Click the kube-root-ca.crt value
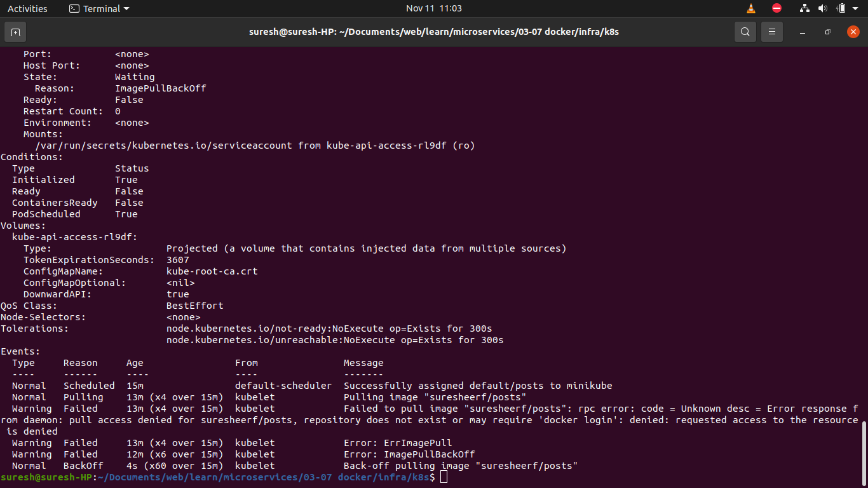868x488 pixels. pos(212,271)
